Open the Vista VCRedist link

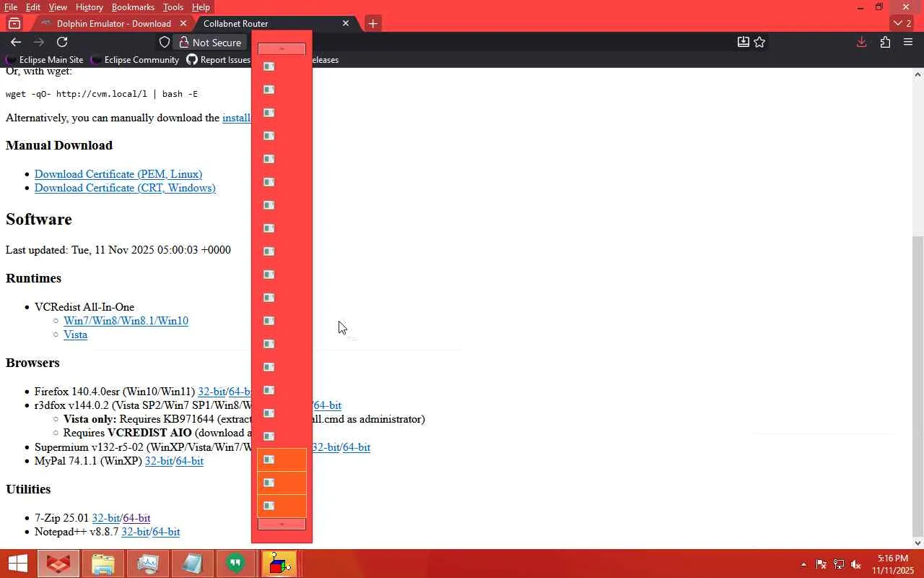click(x=75, y=335)
